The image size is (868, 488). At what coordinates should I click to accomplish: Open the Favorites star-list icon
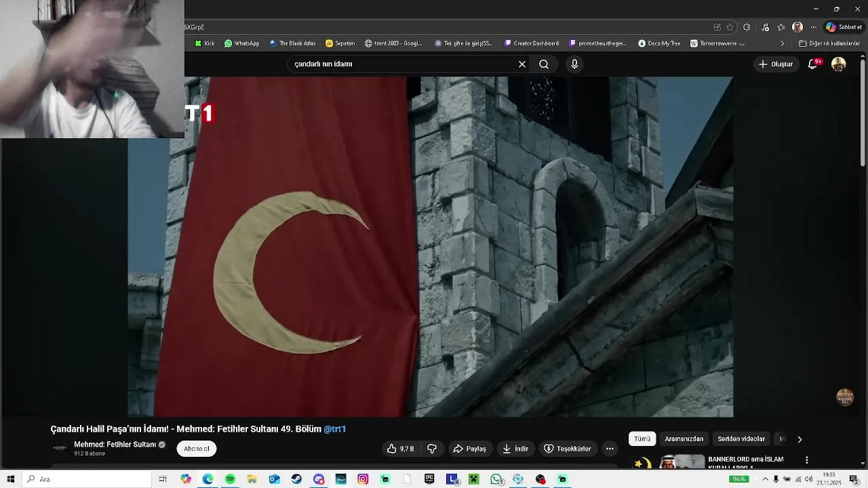point(781,27)
